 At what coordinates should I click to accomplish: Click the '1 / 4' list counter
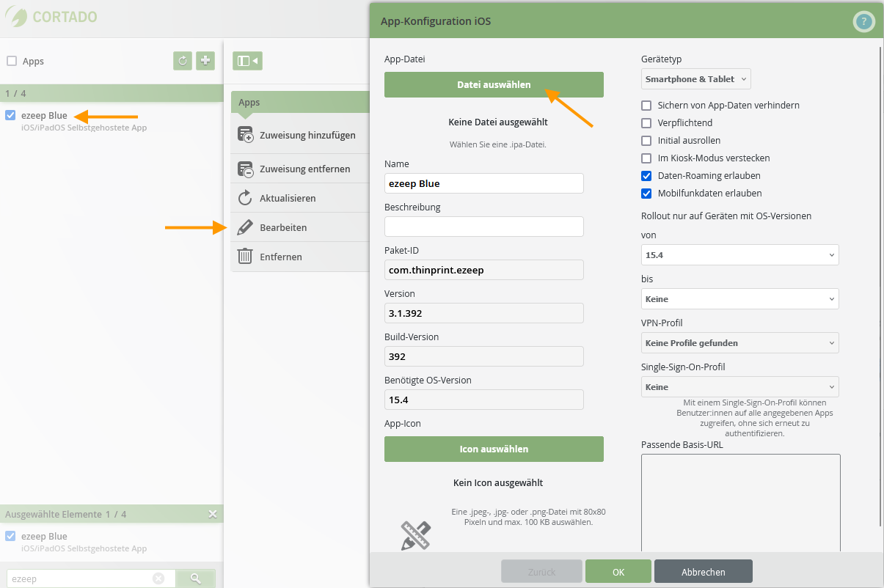click(x=15, y=93)
